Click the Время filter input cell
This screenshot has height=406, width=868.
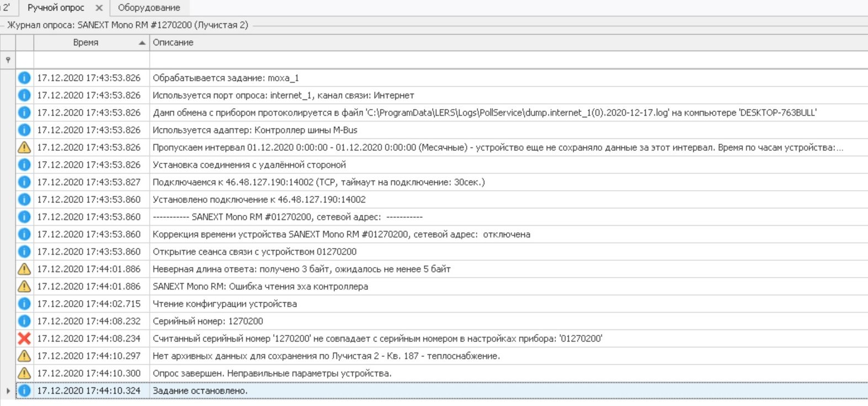click(x=92, y=60)
